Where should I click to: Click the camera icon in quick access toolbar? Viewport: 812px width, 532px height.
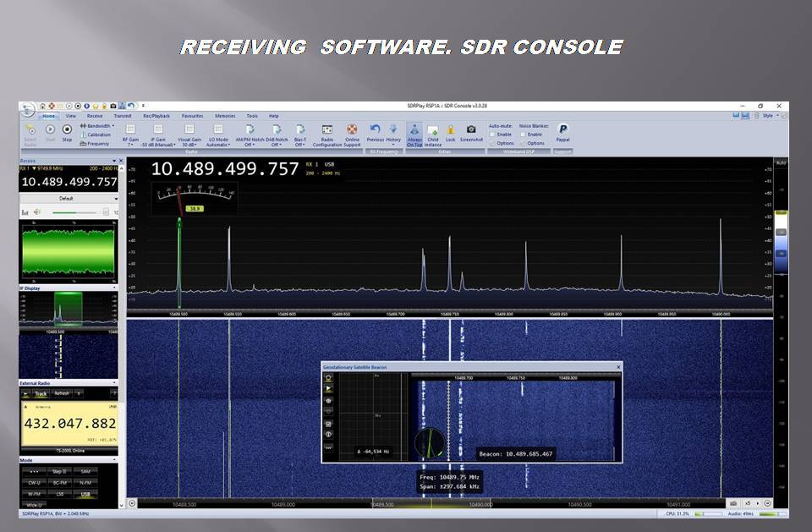click(x=112, y=106)
